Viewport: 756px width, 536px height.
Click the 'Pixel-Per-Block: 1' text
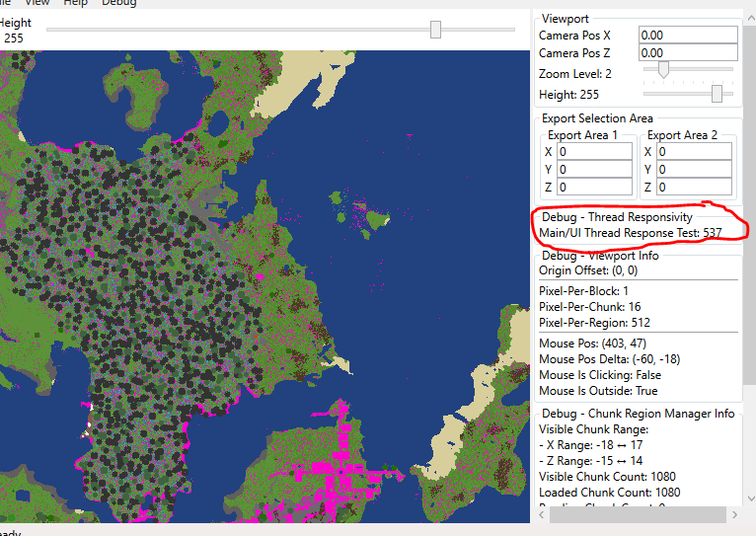point(583,291)
